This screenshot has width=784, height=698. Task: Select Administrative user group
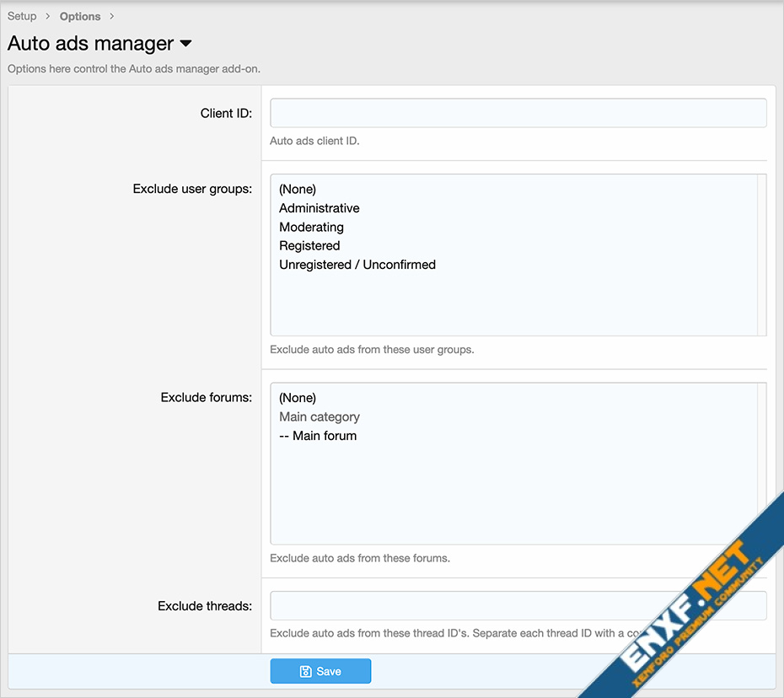pyautogui.click(x=320, y=208)
